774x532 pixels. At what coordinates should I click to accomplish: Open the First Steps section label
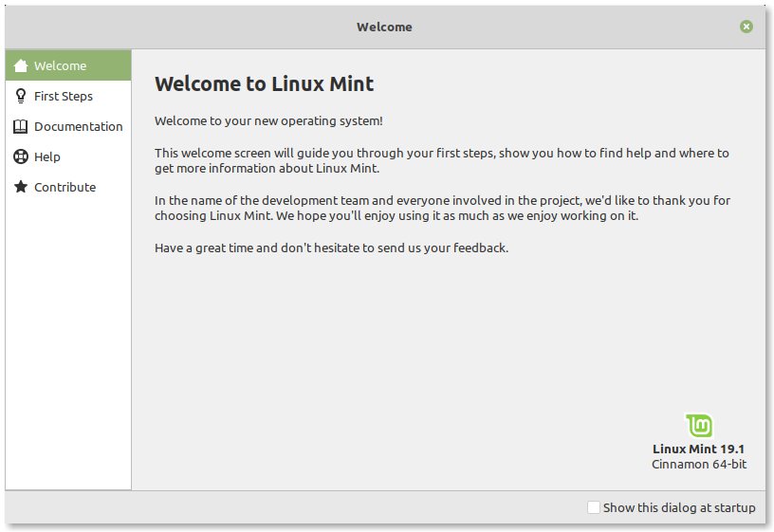pyautogui.click(x=64, y=96)
